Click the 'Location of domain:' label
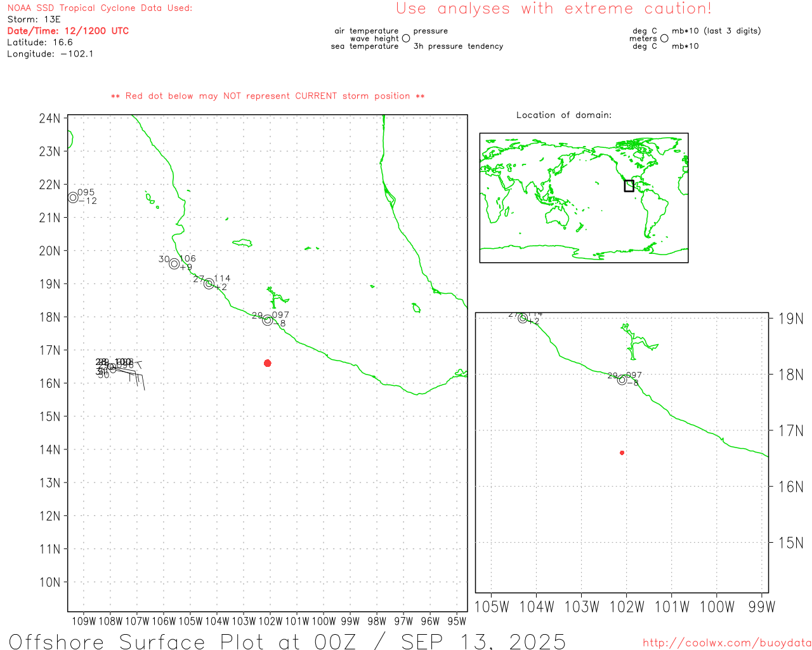 564,116
